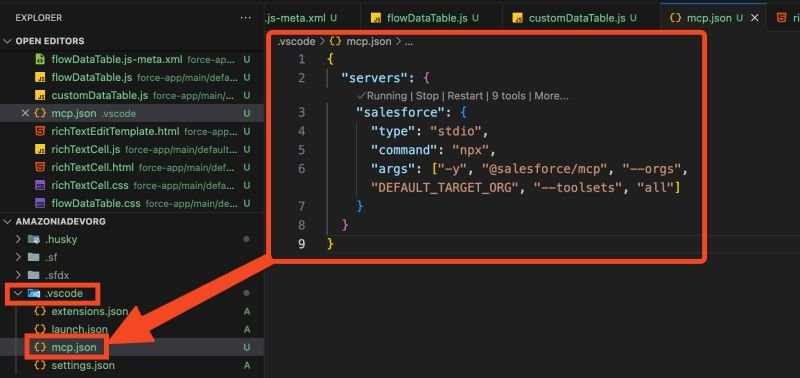800x378 pixels.
Task: Click 'More...' code lens link
Action: (551, 96)
